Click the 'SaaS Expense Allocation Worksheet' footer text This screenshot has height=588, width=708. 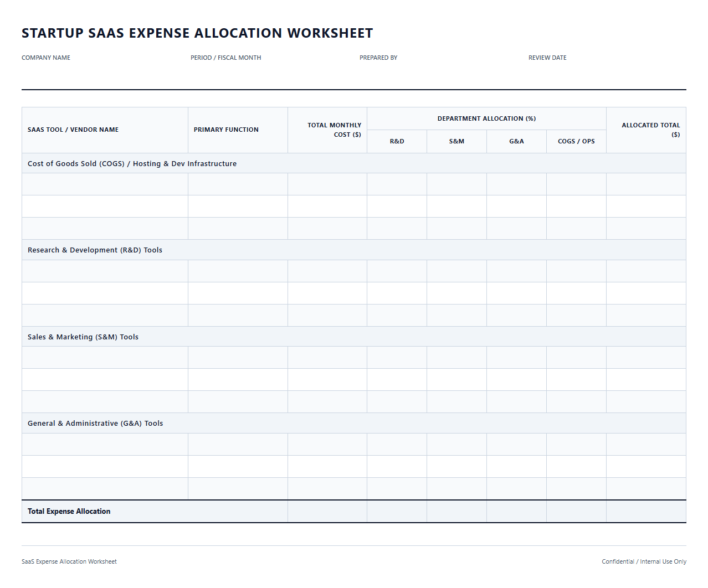click(69, 561)
